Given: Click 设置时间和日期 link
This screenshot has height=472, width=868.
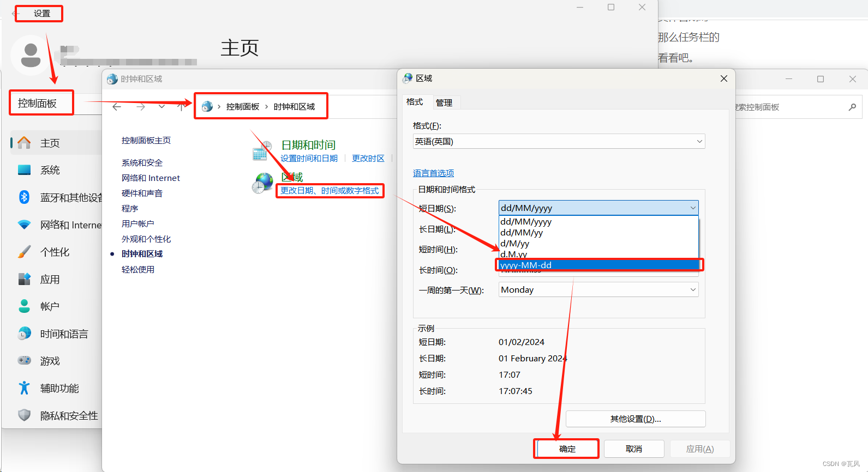Looking at the screenshot, I should [309, 159].
